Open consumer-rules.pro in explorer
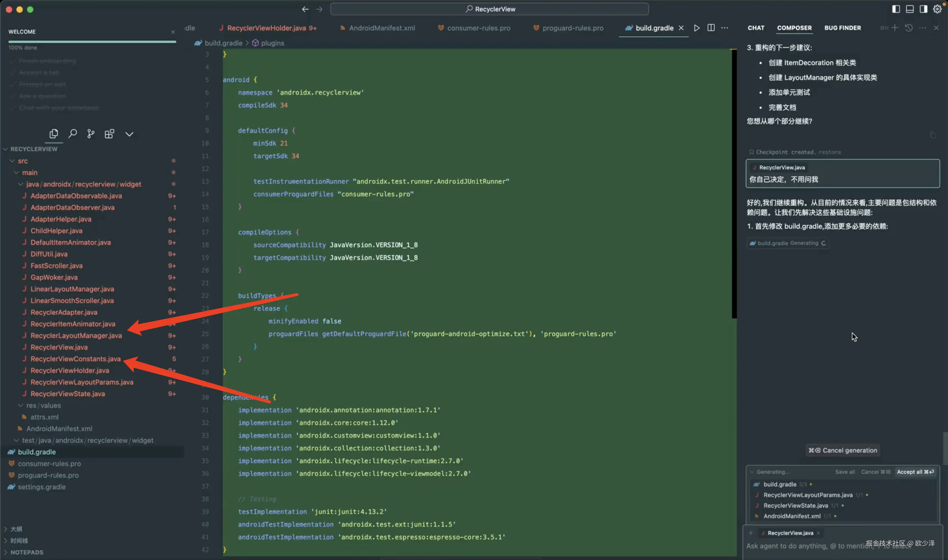948x560 pixels. (49, 463)
